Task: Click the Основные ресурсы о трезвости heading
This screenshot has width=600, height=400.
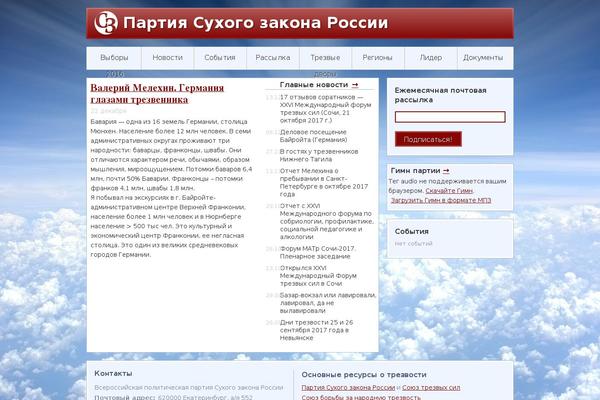Action: pyautogui.click(x=364, y=375)
